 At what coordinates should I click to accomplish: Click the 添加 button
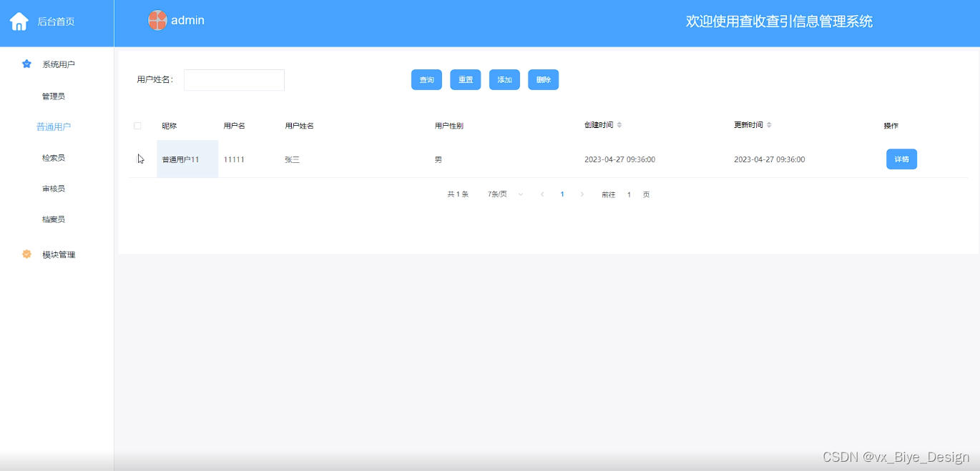pos(505,80)
